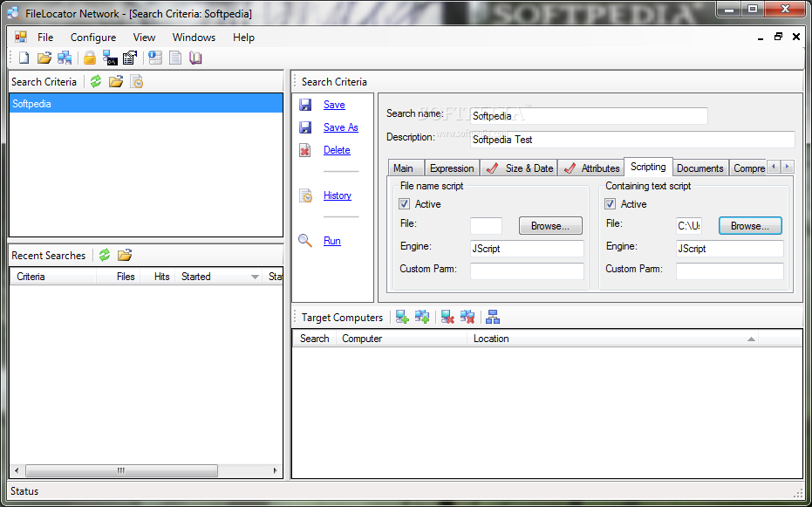The height and width of the screenshot is (507, 812).
Task: Click the text page toolbar icon
Action: pos(175,58)
